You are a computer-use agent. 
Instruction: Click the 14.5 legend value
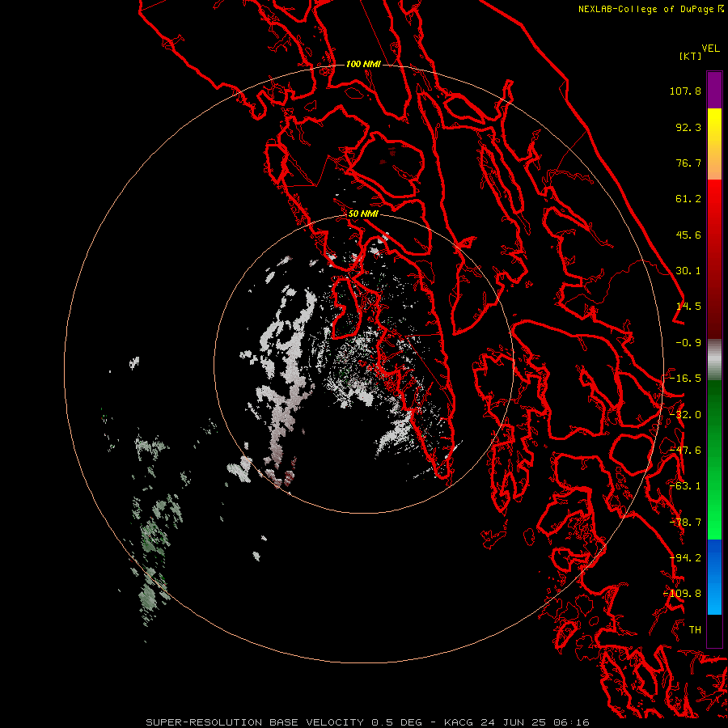[688, 307]
